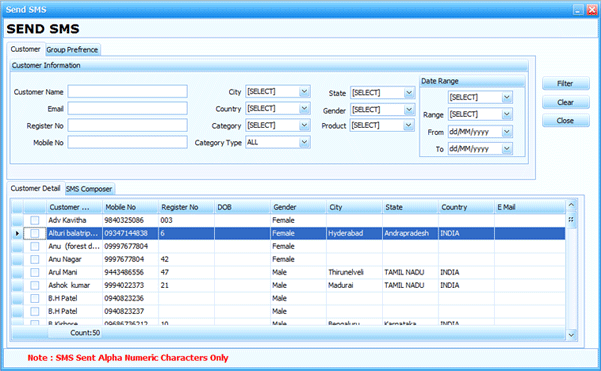Viewport: 601px width, 371px height.
Task: Switch to the Group Prefrence tab
Action: (x=72, y=50)
